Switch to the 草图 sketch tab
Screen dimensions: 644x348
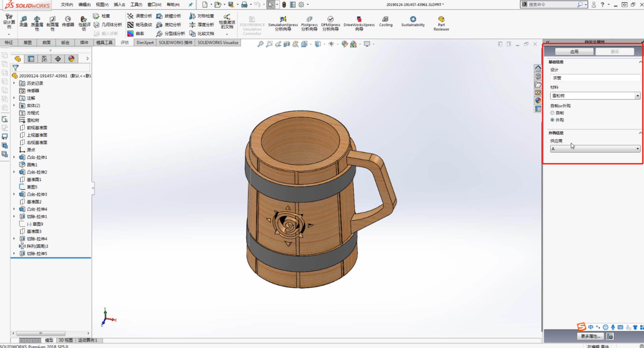(28, 43)
